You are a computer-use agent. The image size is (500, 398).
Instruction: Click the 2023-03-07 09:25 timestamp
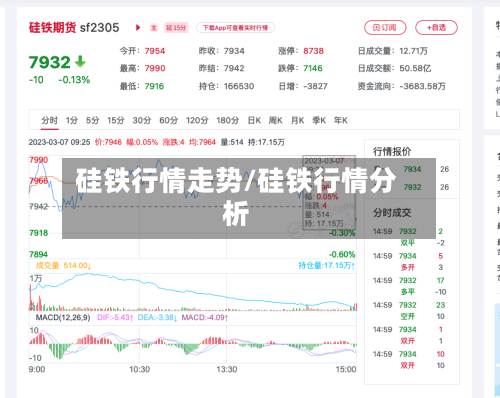coord(59,142)
